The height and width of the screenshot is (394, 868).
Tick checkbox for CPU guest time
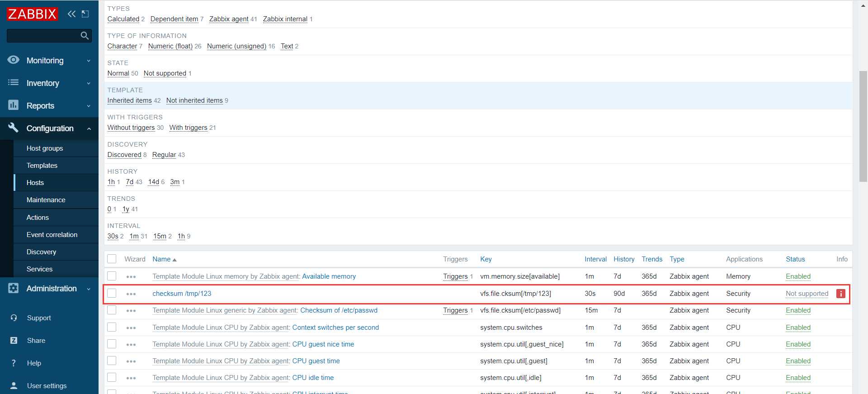tap(112, 361)
